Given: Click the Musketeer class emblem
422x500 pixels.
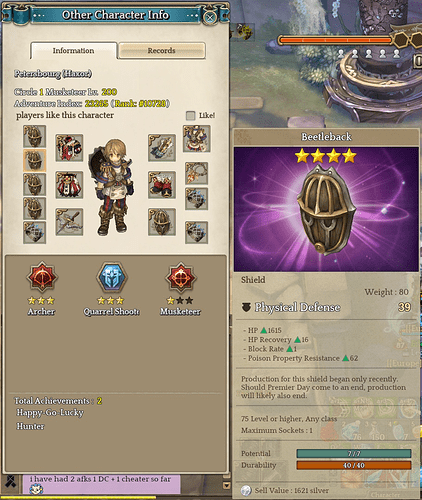Looking at the screenshot, I should tap(180, 277).
